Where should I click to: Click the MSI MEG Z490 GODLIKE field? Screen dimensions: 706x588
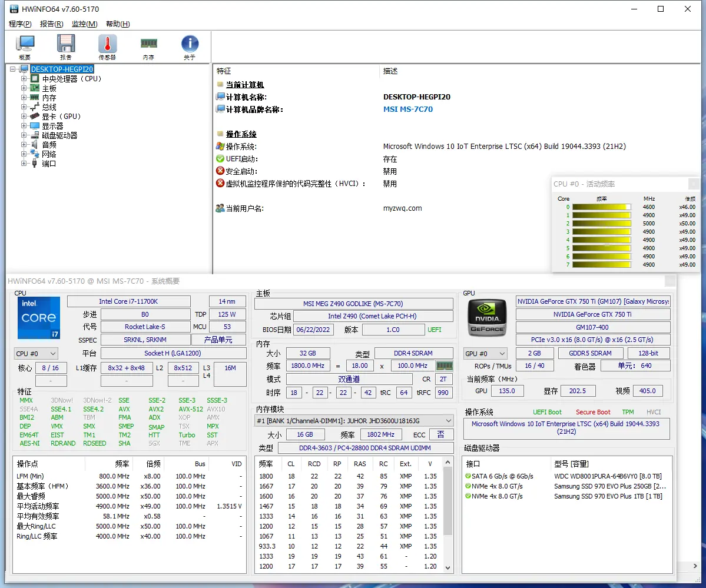pos(353,304)
